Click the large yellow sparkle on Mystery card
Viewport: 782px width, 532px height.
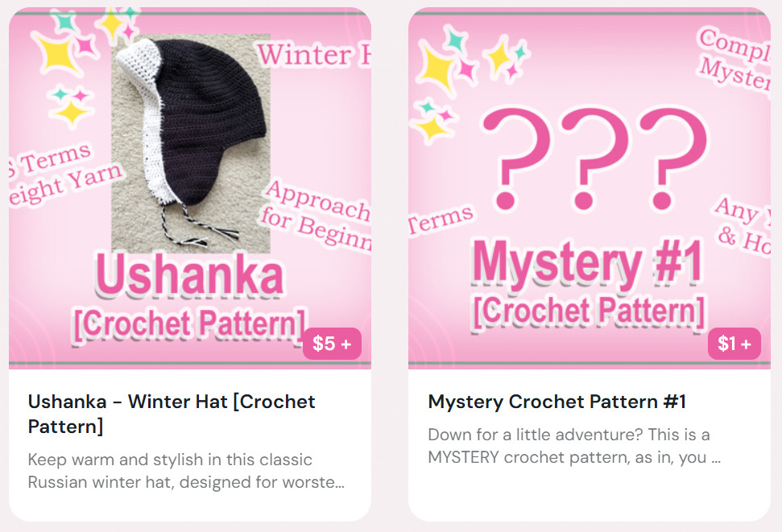tap(436, 67)
